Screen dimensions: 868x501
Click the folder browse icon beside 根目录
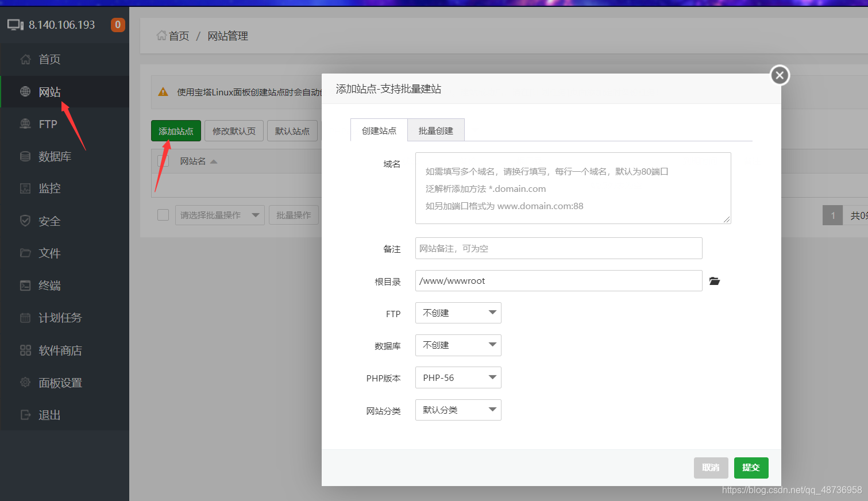715,281
